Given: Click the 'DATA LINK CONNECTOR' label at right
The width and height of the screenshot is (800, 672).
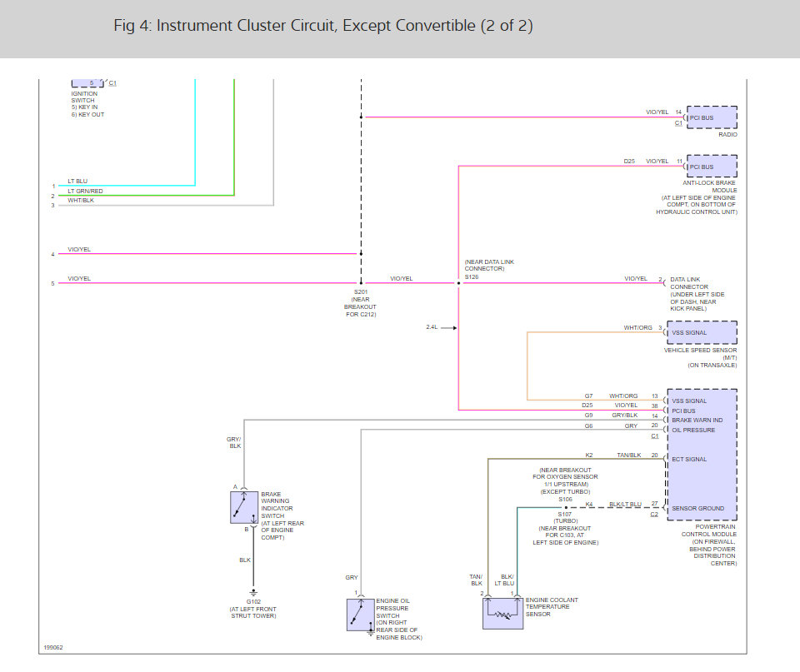Looking at the screenshot, I should coord(689,283).
